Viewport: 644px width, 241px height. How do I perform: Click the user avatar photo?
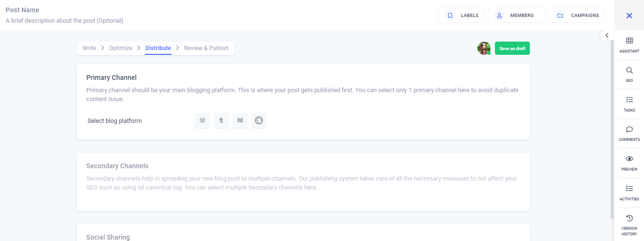[x=484, y=48]
